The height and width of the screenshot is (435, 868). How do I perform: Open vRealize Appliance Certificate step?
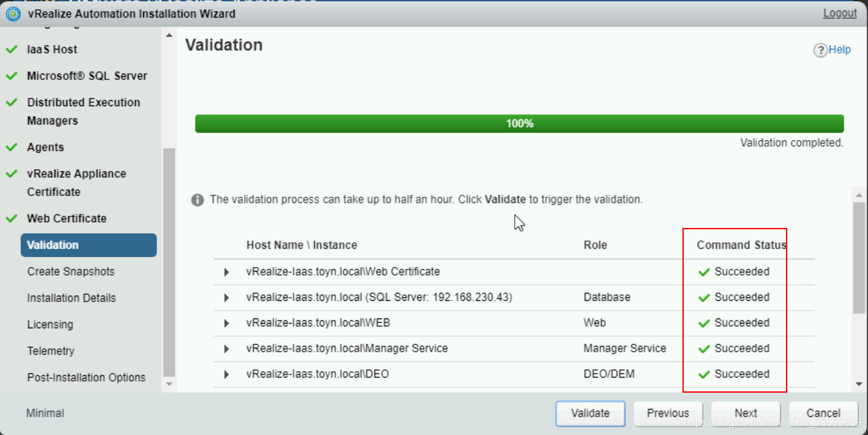[x=77, y=183]
